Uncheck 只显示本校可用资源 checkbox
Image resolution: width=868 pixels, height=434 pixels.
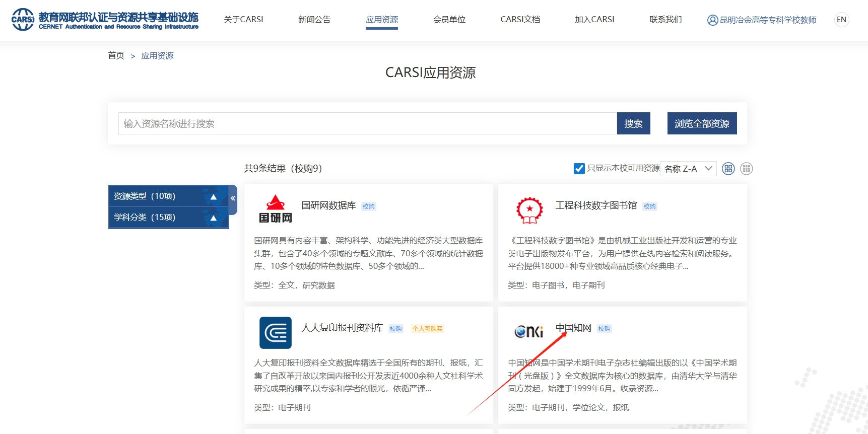point(579,169)
